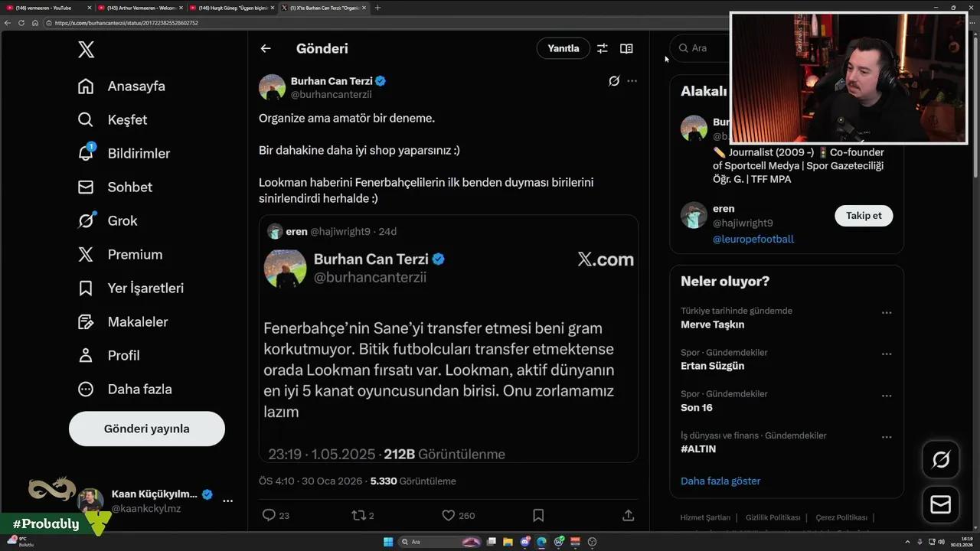
Task: Open eren's avatar in the Alakalı panel
Action: click(x=694, y=216)
